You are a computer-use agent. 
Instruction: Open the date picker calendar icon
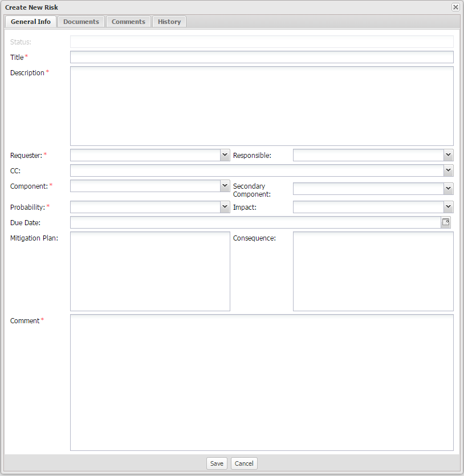point(445,222)
